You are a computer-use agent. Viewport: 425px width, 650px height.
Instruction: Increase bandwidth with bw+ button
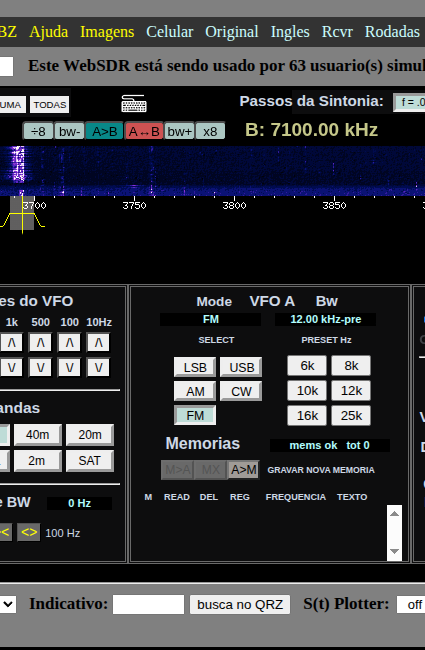[180, 131]
